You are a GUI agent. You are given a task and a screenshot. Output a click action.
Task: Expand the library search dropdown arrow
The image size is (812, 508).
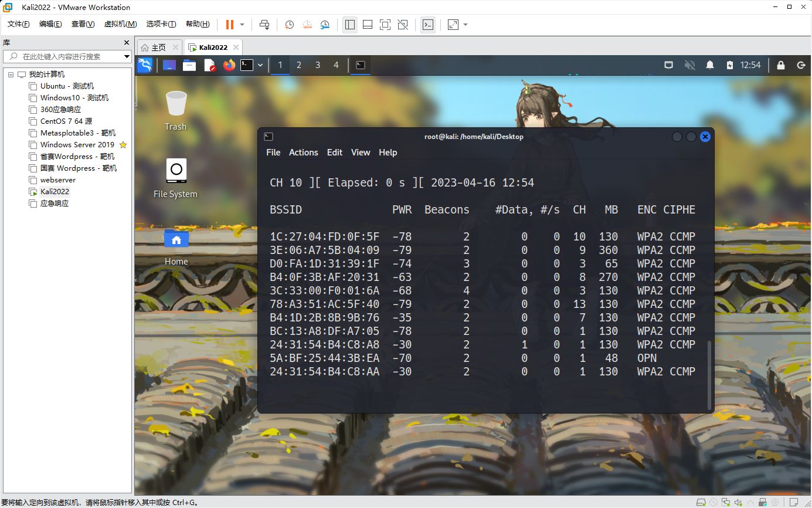[127, 56]
